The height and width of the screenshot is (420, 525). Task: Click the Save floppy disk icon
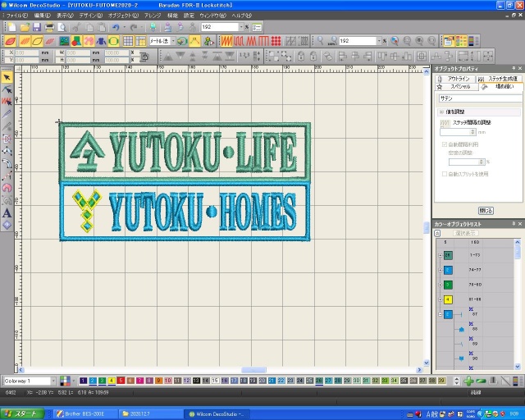coord(36,27)
